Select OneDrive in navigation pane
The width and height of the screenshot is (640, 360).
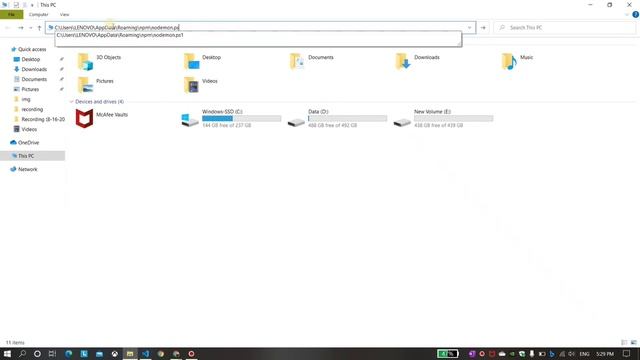coord(28,143)
